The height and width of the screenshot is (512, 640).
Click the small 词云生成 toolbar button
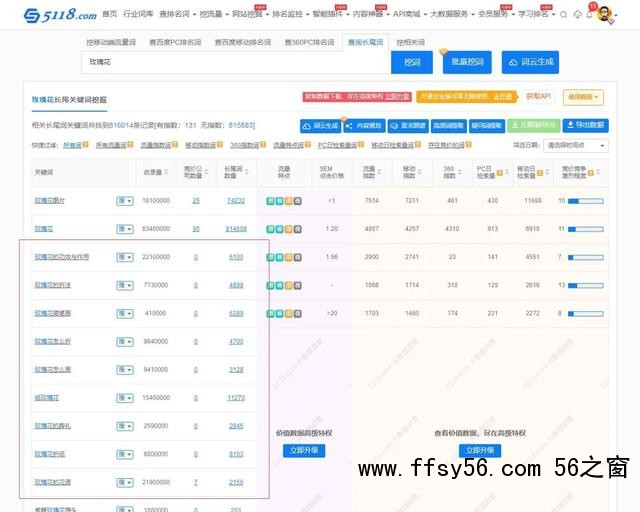tap(321, 126)
